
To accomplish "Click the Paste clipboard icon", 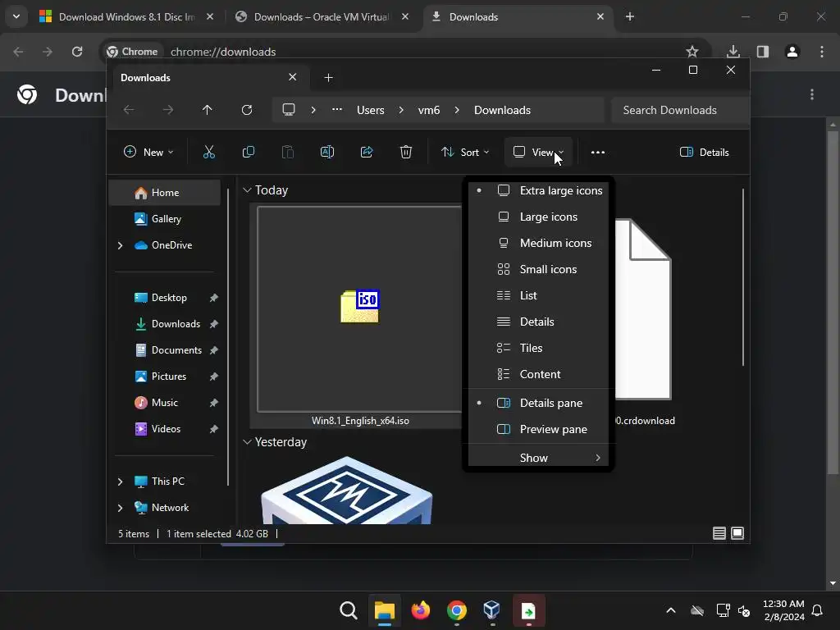I will pos(288,152).
